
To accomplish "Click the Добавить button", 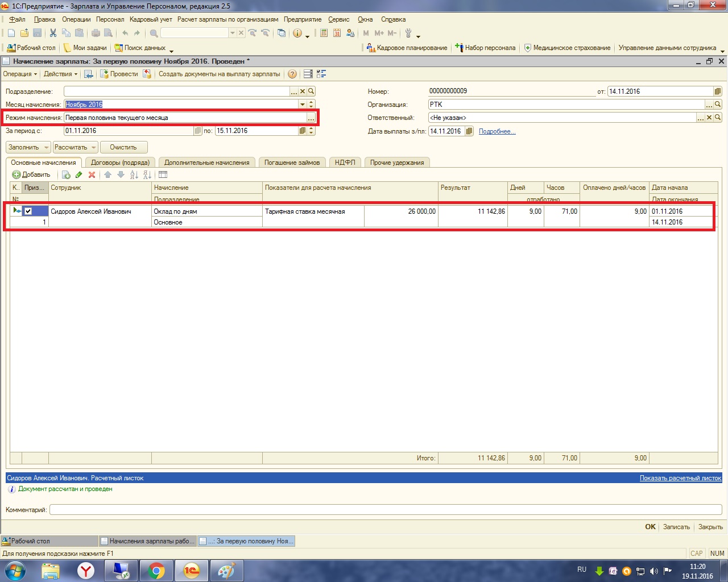I will click(32, 174).
